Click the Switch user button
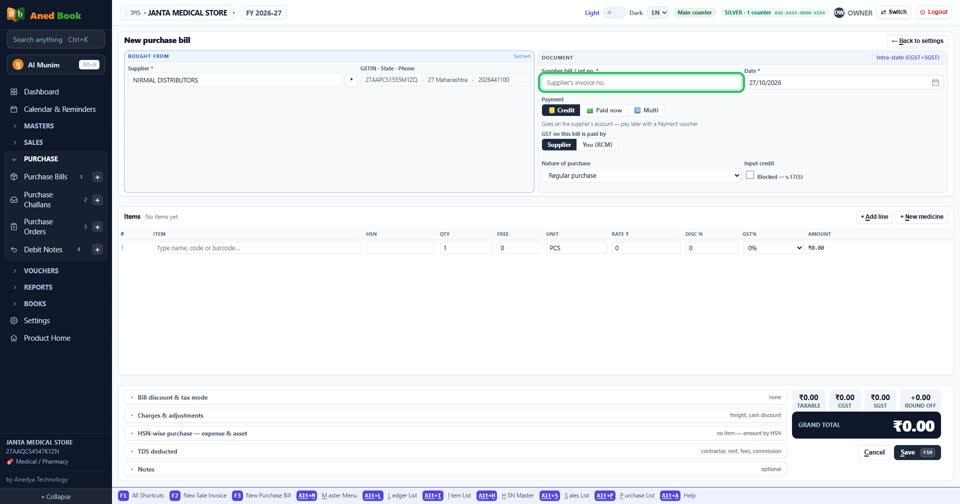 pyautogui.click(x=893, y=12)
